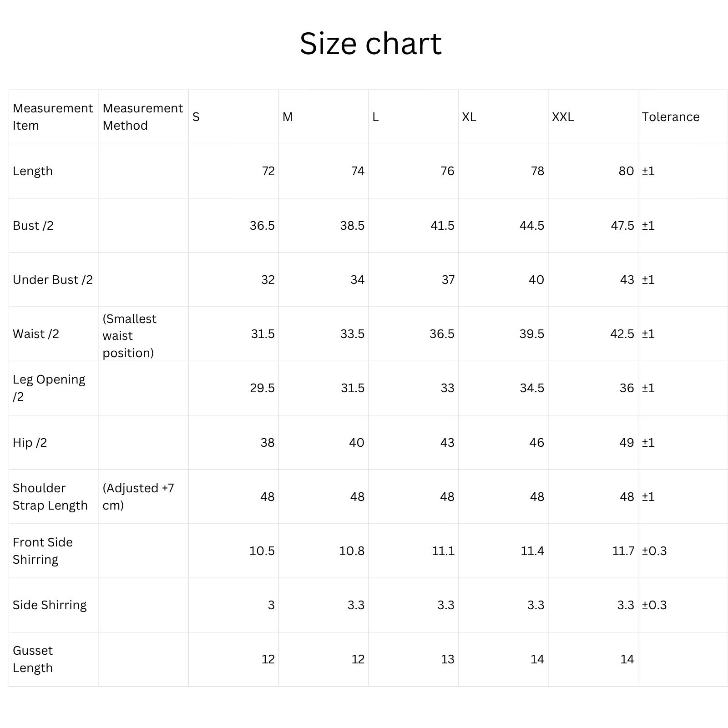Select the Under Bust /2 row label
This screenshot has width=728, height=728.
[53, 280]
